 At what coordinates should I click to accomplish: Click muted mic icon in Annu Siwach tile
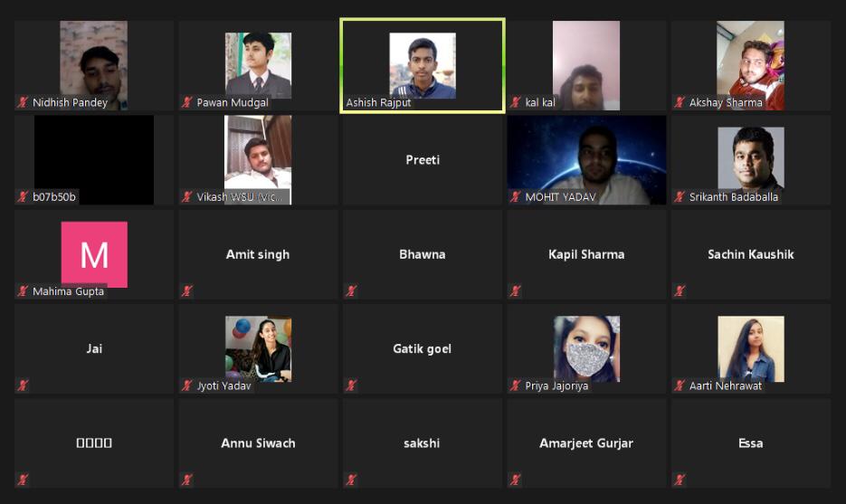click(x=186, y=480)
